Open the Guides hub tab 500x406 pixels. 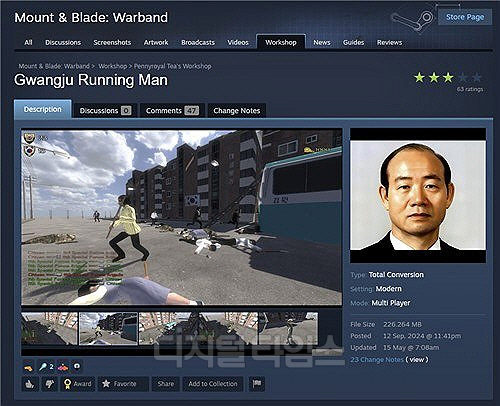click(x=353, y=42)
